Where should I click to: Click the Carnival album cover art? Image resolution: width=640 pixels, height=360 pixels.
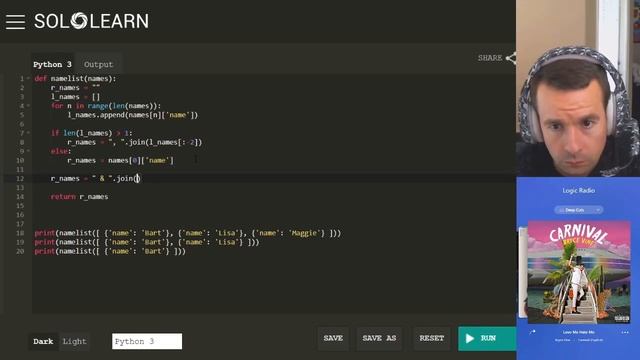[x=579, y=272]
